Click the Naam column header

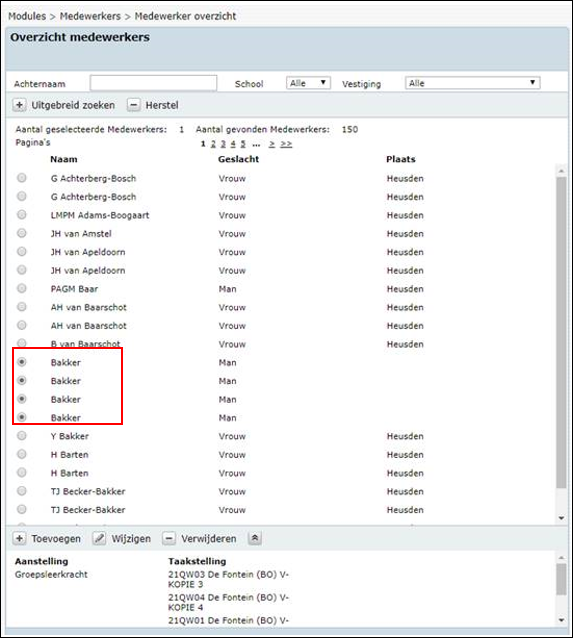click(x=64, y=159)
